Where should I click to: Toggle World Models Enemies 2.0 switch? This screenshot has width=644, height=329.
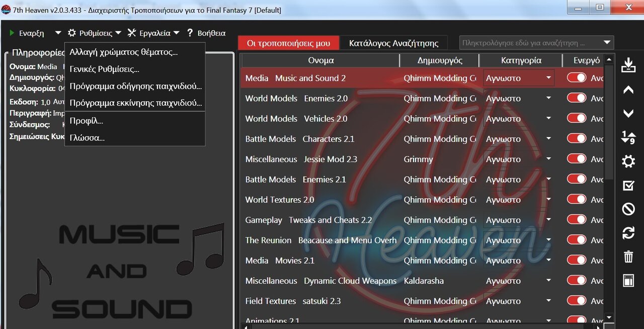pos(577,98)
